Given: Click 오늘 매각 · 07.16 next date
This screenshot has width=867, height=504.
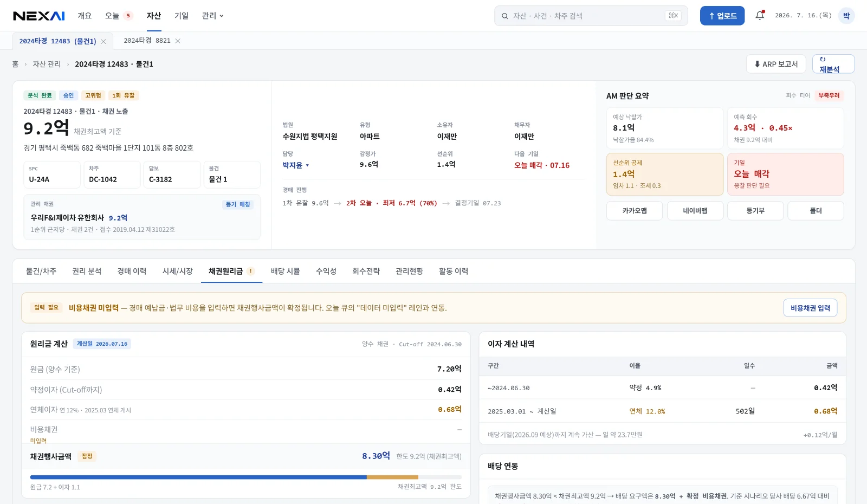Looking at the screenshot, I should (x=542, y=165).
